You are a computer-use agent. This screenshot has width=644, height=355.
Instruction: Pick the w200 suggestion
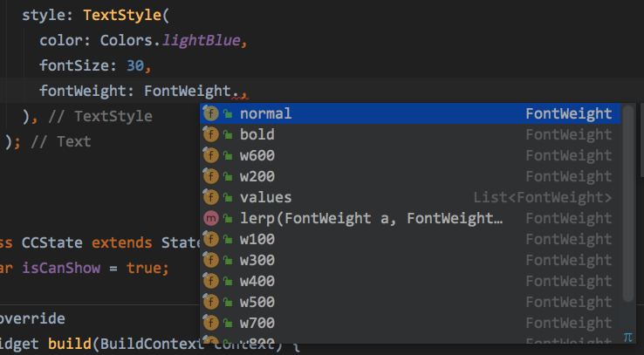pyautogui.click(x=257, y=177)
